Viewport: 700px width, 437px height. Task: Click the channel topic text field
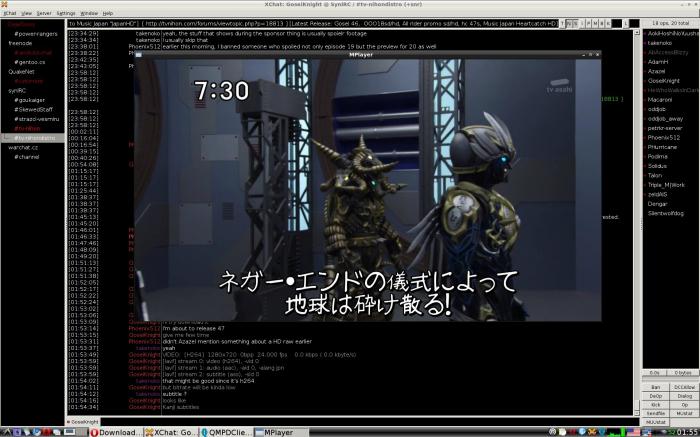pos(312,23)
